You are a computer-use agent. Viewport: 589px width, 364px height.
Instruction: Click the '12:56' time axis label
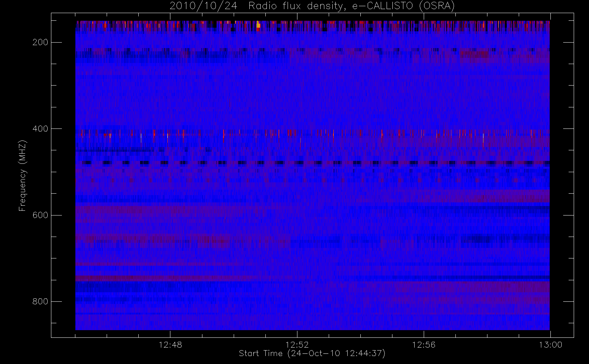[x=424, y=345]
